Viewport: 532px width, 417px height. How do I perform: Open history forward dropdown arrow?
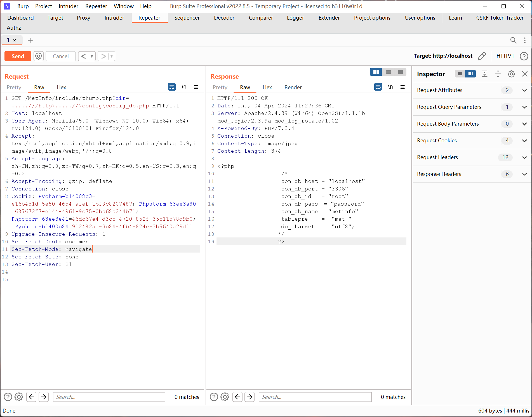tap(112, 56)
